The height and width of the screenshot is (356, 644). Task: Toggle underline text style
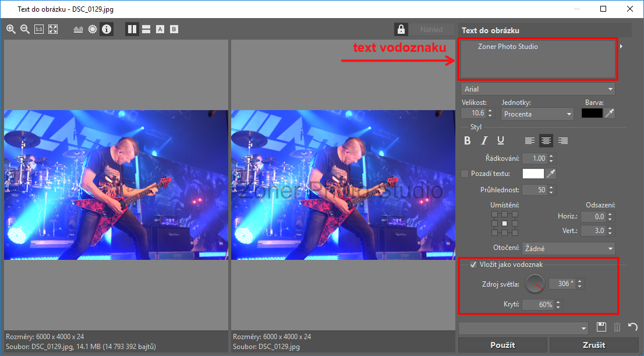tap(501, 140)
